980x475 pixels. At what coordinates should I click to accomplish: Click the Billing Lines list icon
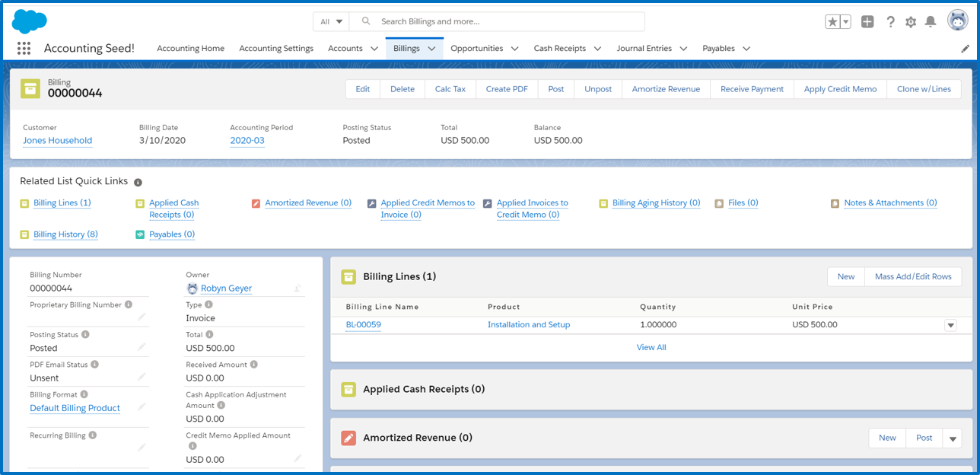(348, 276)
